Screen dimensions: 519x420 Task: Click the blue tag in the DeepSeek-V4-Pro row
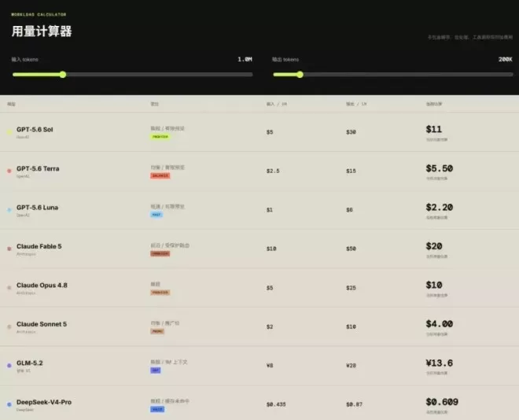[x=157, y=409]
